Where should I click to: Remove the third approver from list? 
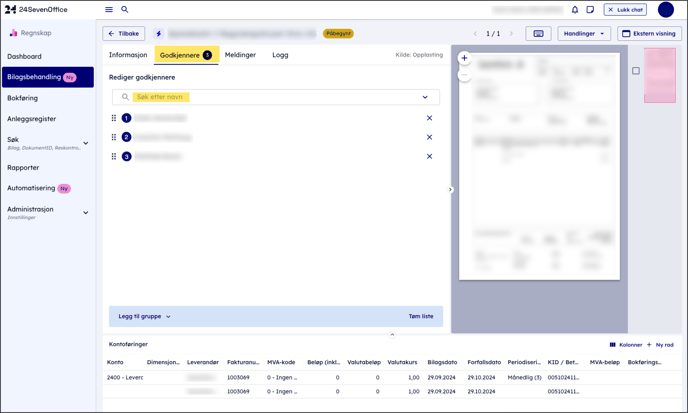point(429,156)
